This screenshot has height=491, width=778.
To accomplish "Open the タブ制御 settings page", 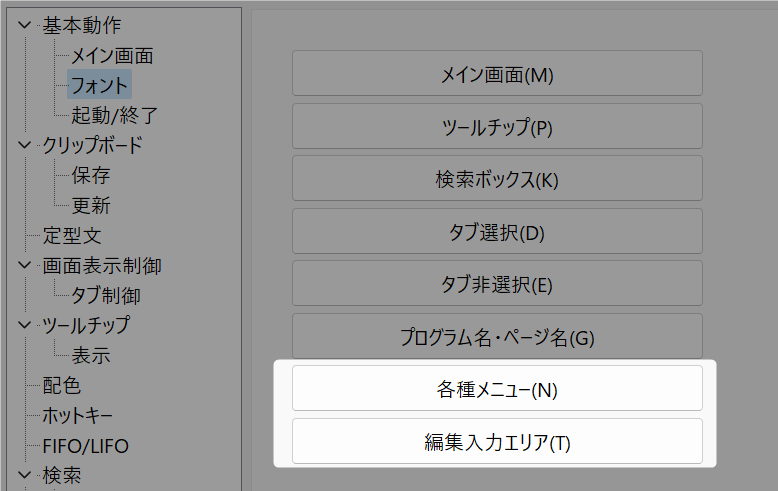I will tap(106, 296).
